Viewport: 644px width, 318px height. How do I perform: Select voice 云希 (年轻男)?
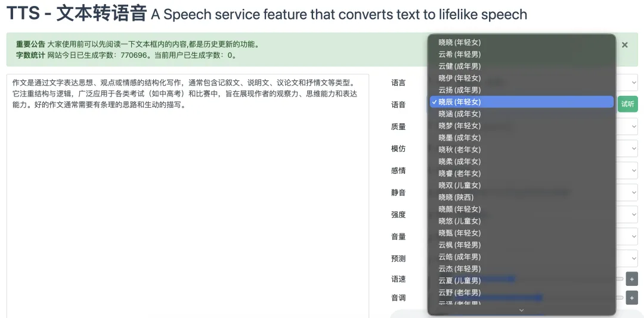[x=459, y=54]
